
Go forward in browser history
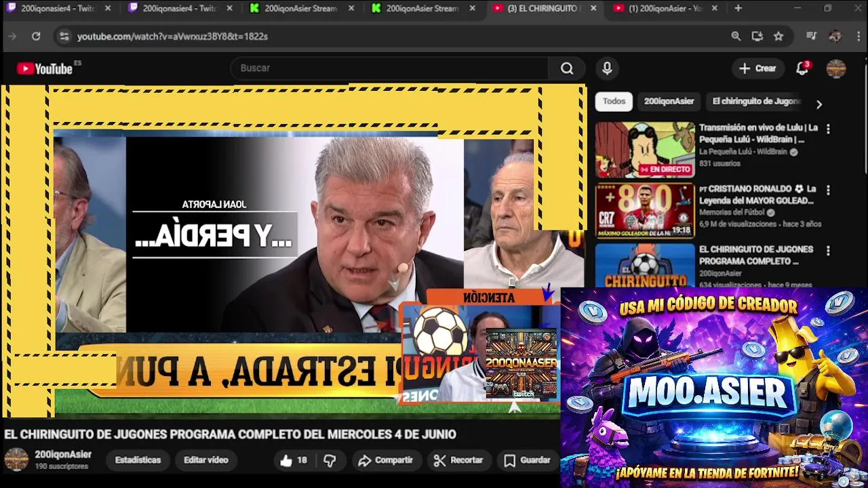click(12, 37)
